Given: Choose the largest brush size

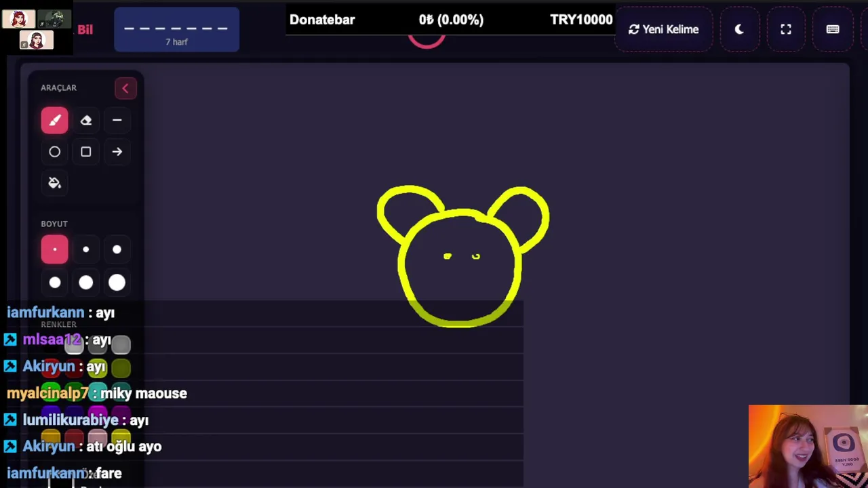Looking at the screenshot, I should 117,282.
